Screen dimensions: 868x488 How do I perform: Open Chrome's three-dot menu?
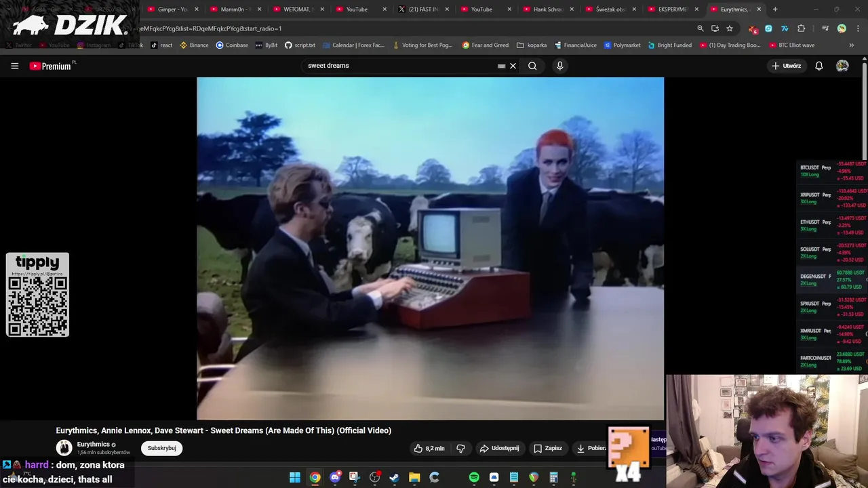858,28
